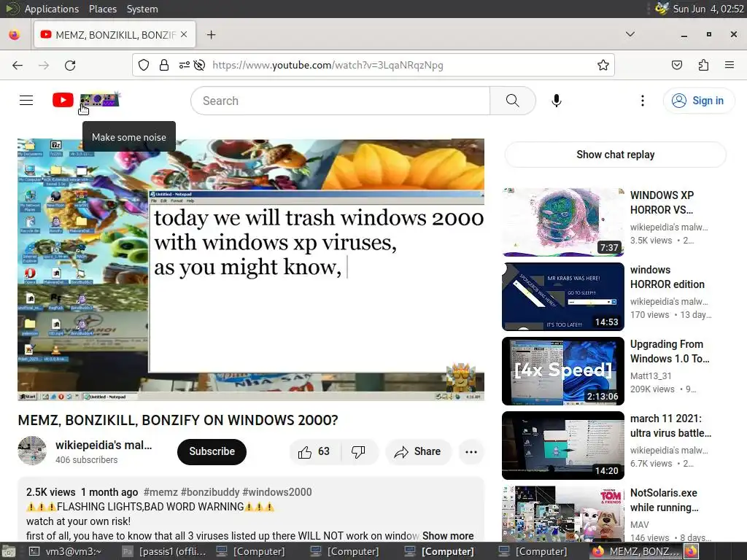The height and width of the screenshot is (560, 747).
Task: Bookmark this page with star
Action: [603, 65]
